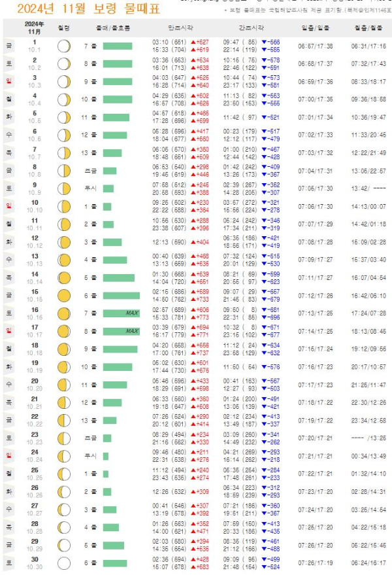
Task: Select the full moon icon for November 15
Action: click(64, 296)
